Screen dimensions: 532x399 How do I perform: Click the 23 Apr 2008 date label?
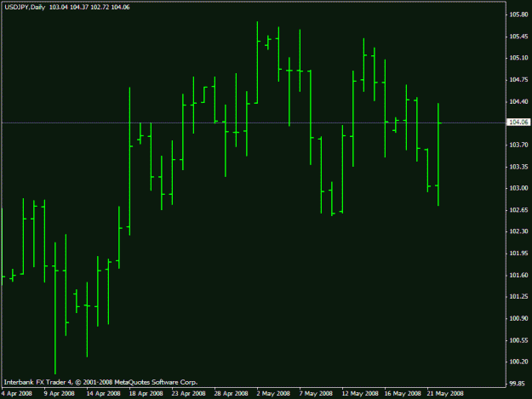188,394
